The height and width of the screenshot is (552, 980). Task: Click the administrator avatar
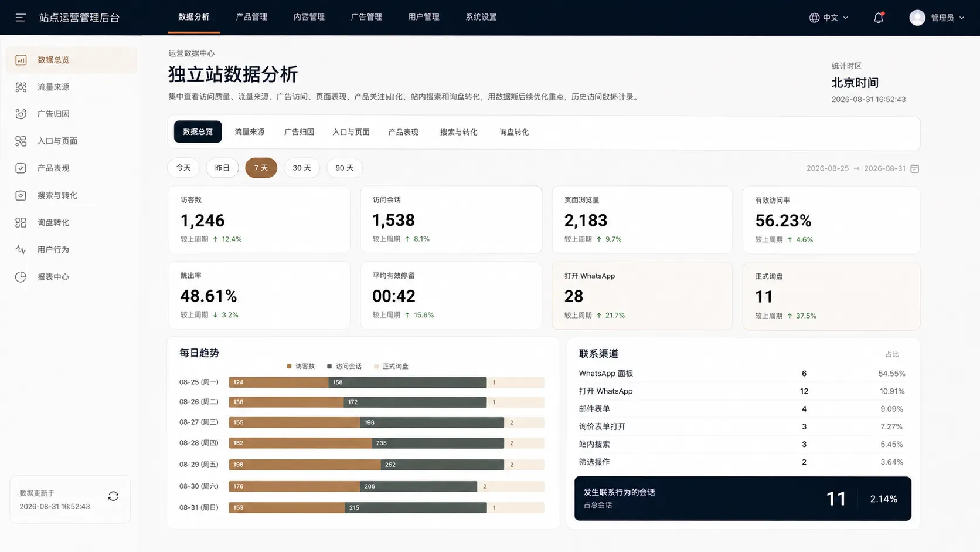tap(917, 18)
